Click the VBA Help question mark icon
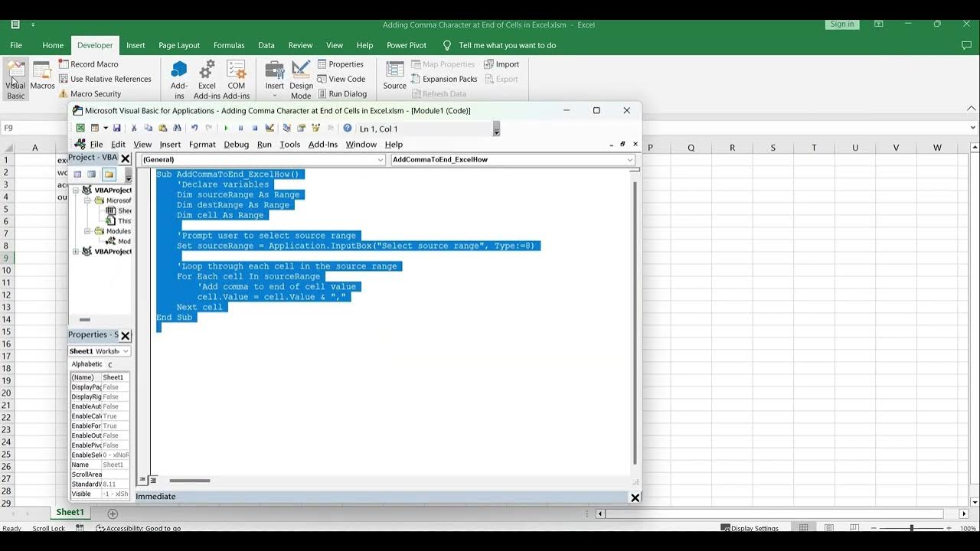 pyautogui.click(x=347, y=128)
